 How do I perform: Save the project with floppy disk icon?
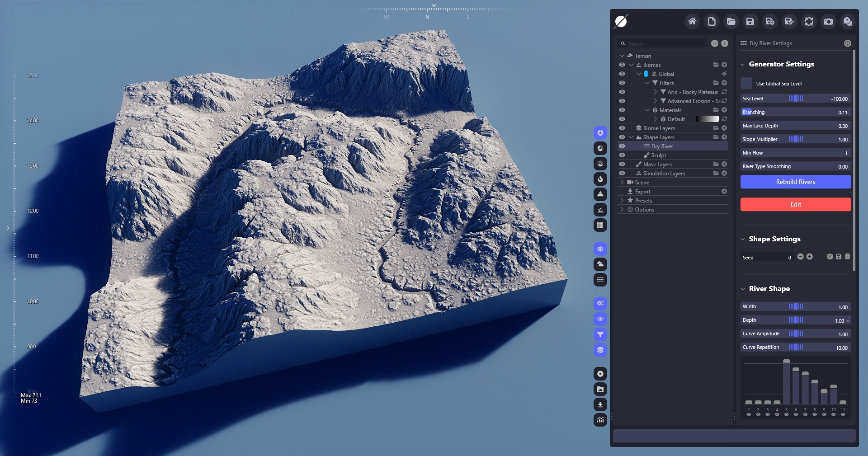pos(750,21)
